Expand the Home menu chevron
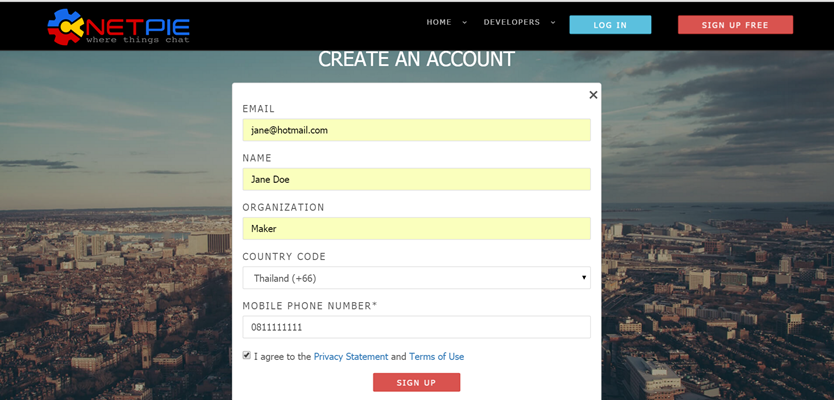 465,22
